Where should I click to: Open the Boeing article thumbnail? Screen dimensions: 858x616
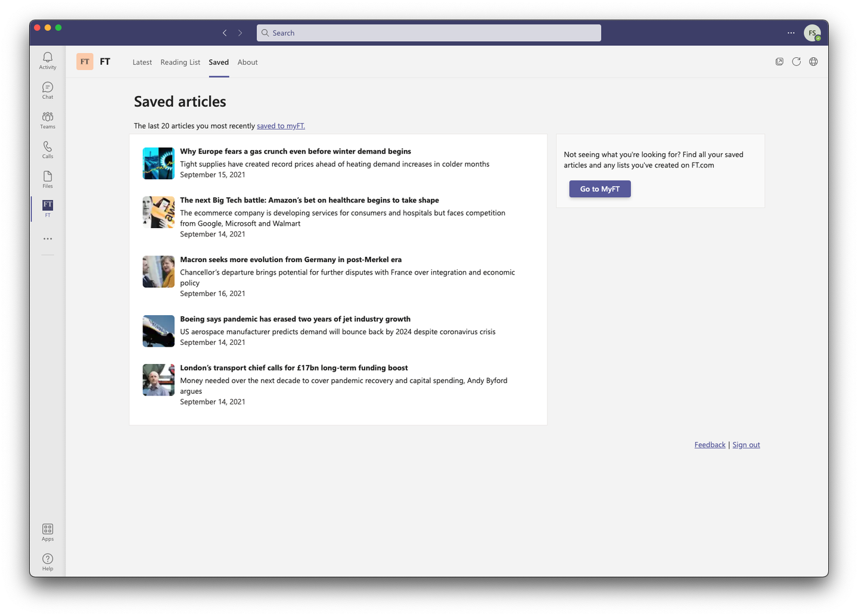(158, 331)
